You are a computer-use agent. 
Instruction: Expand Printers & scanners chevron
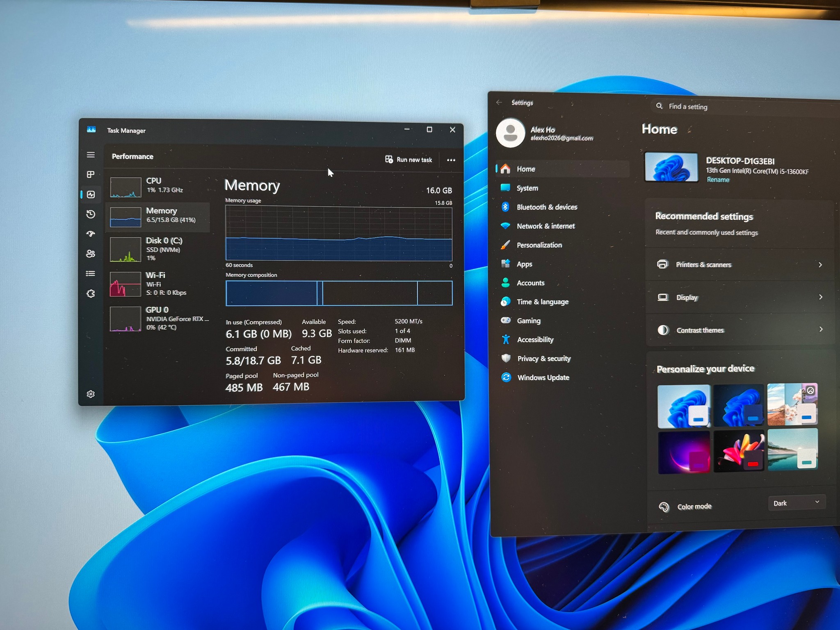click(x=820, y=265)
